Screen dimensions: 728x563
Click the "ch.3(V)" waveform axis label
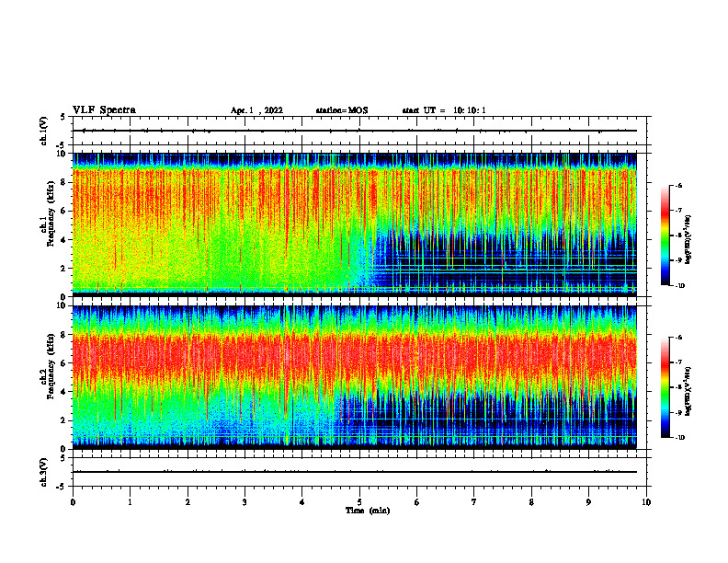click(x=44, y=472)
